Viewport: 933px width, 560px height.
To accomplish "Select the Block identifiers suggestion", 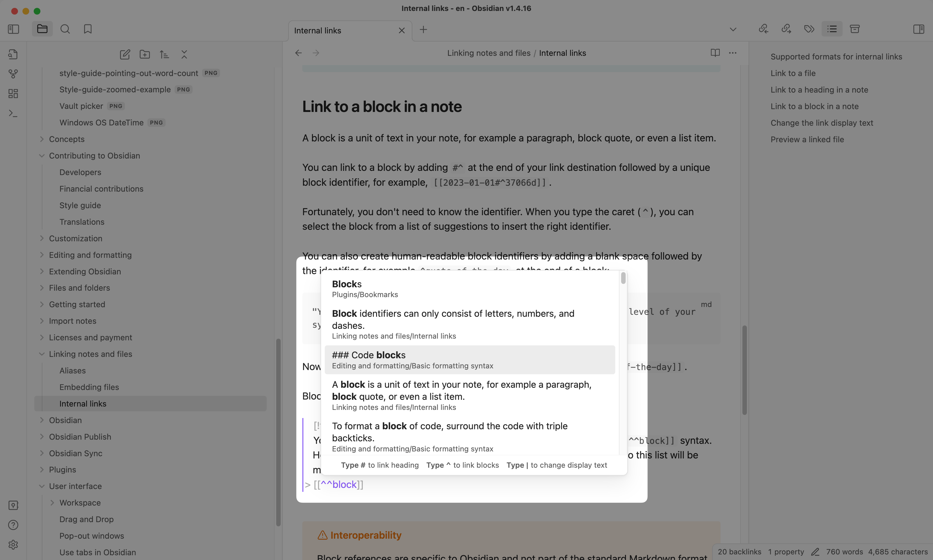I will click(x=470, y=324).
